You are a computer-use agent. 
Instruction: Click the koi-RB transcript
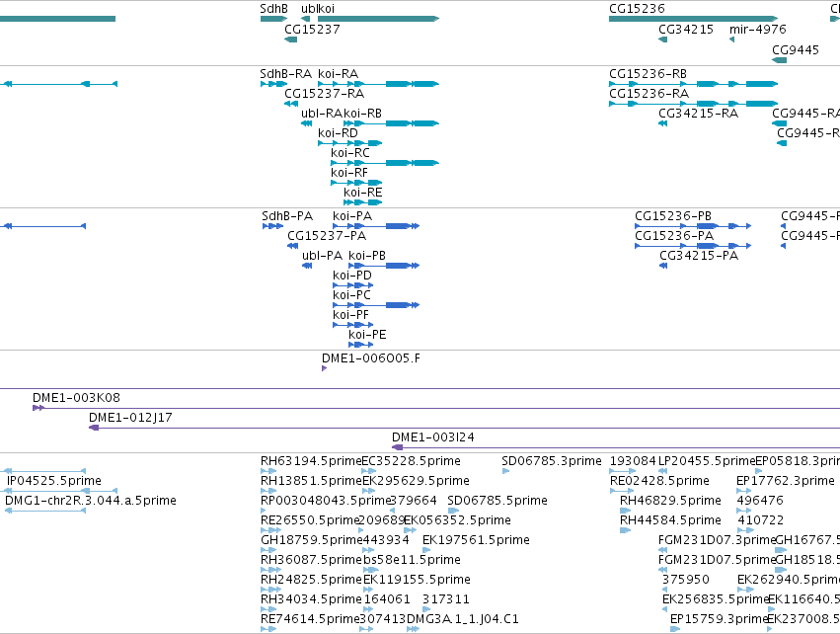(x=391, y=123)
